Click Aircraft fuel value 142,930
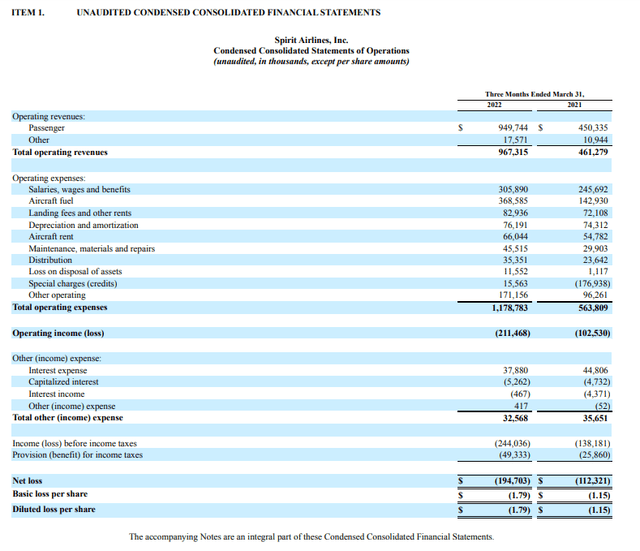This screenshot has width=640, height=551. (x=593, y=201)
